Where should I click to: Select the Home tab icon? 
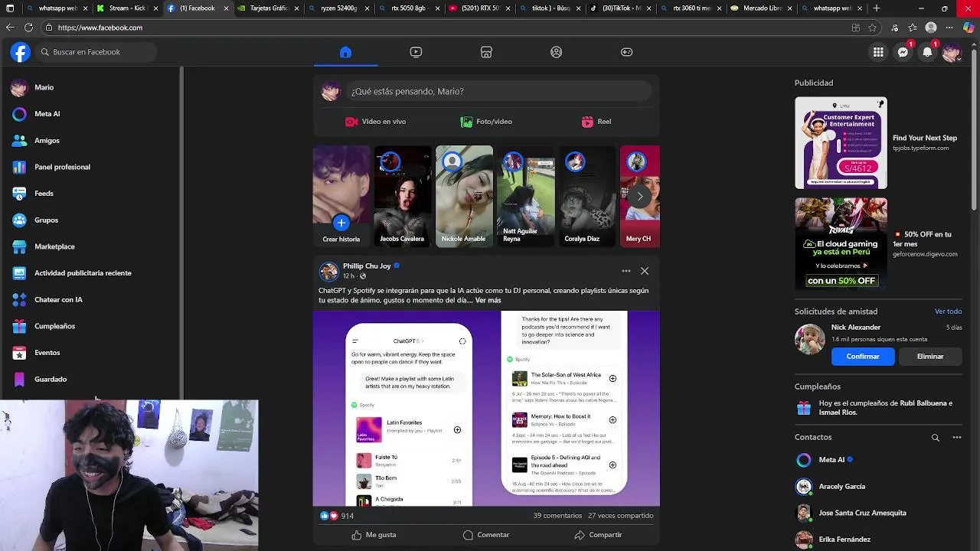click(x=345, y=52)
